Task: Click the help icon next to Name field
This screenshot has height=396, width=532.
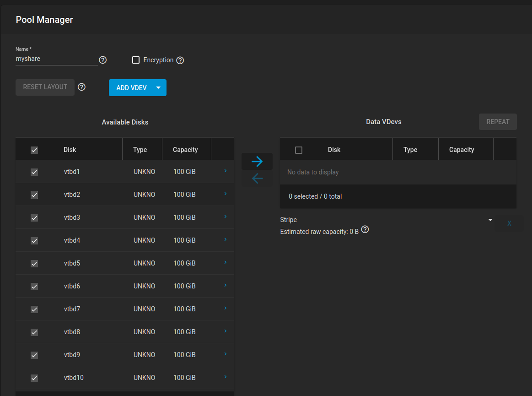Action: tap(103, 60)
